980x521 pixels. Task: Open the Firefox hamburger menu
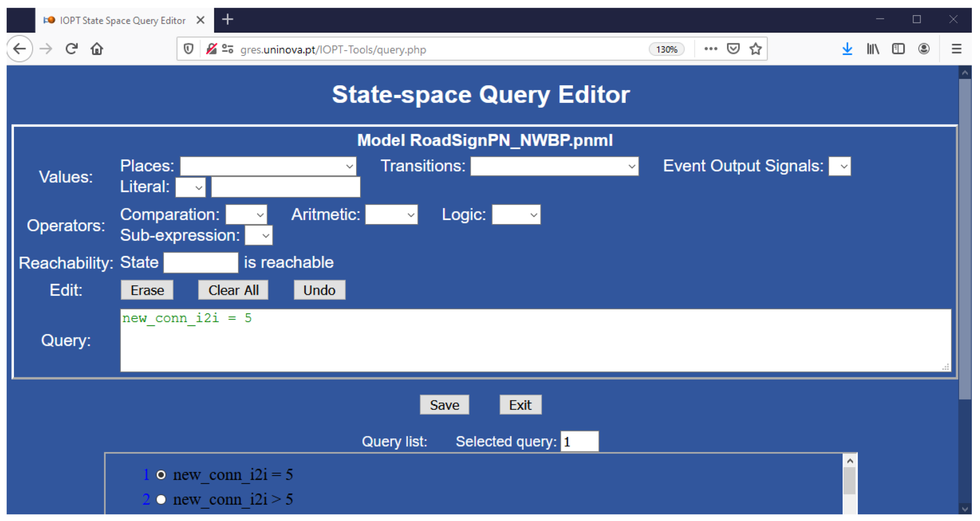[956, 49]
